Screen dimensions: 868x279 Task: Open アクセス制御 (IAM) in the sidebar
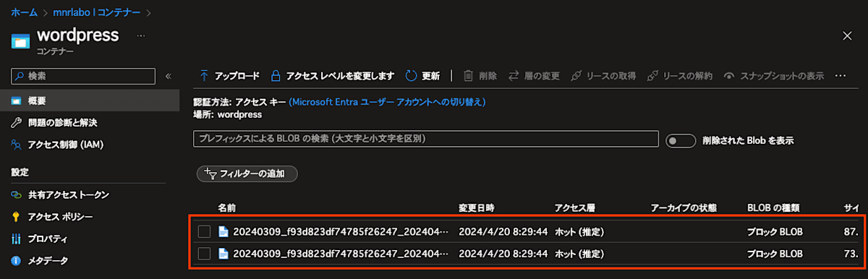tap(65, 145)
